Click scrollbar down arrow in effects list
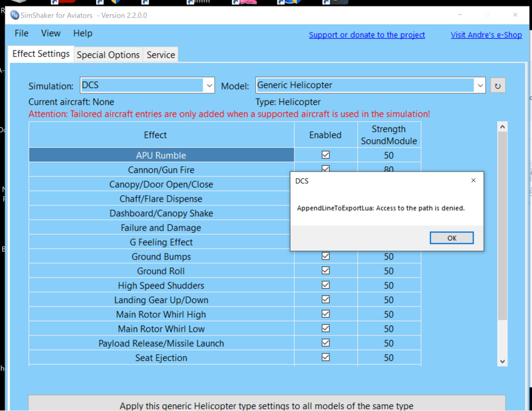The height and width of the screenshot is (411, 532). (503, 362)
